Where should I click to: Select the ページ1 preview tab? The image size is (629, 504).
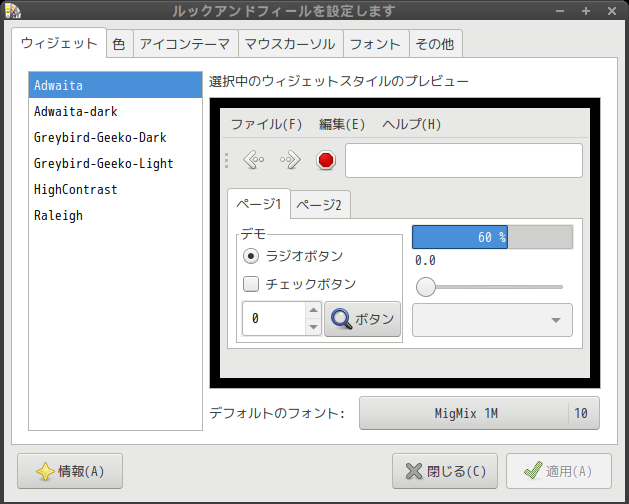pos(259,204)
